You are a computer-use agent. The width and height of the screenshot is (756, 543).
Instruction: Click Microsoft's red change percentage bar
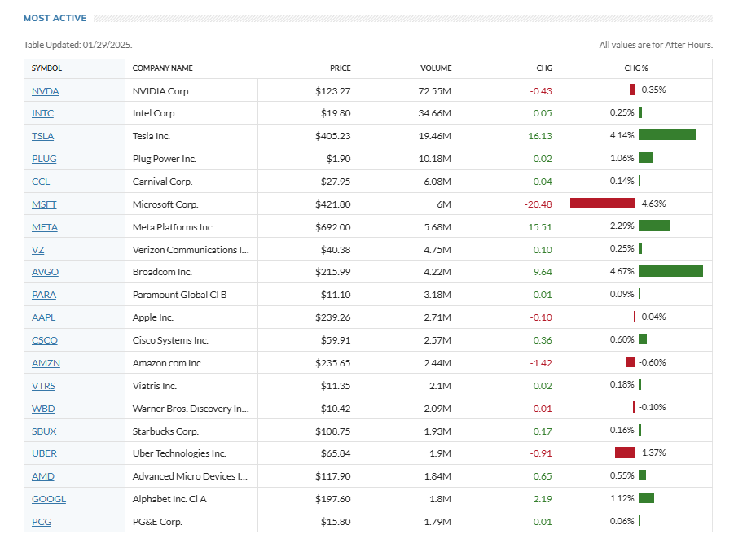click(x=602, y=204)
